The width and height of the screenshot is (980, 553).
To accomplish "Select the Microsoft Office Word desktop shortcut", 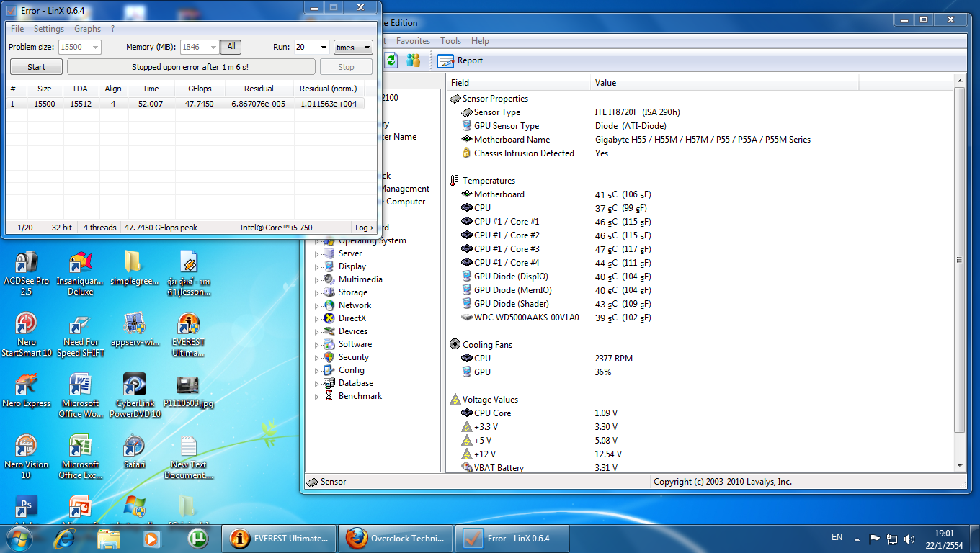I will click(x=81, y=396).
